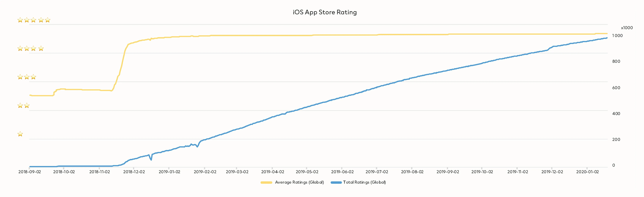The width and height of the screenshot is (644, 197).
Task: Click the three-star rating icon row
Action: pyautogui.click(x=27, y=77)
